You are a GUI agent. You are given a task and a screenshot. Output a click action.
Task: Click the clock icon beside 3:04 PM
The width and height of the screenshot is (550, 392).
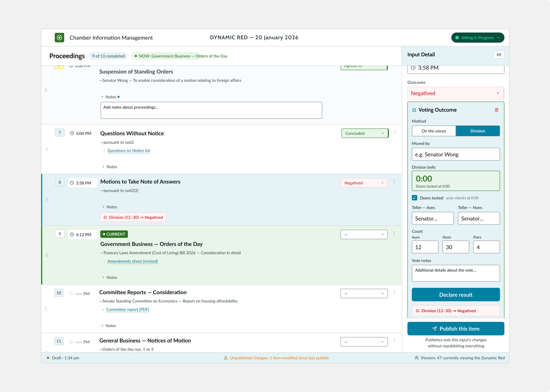coord(72,133)
